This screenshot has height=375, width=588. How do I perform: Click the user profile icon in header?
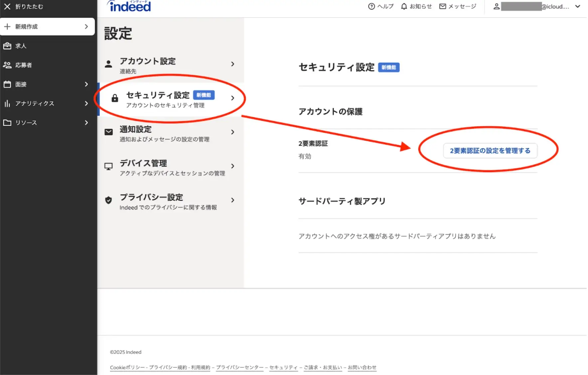tap(496, 6)
